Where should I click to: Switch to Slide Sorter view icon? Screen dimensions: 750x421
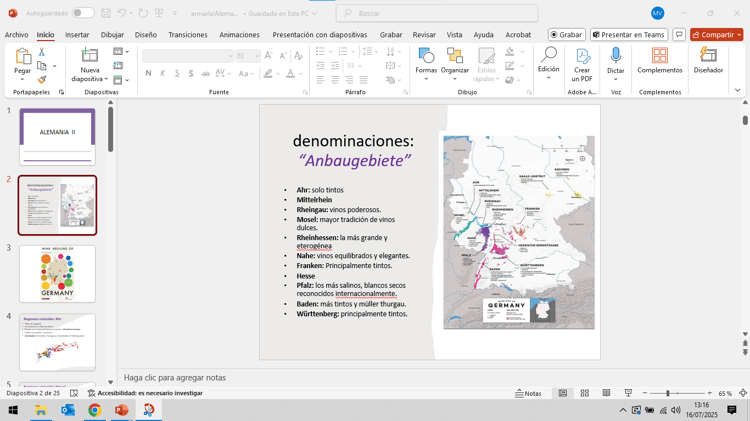(x=585, y=393)
